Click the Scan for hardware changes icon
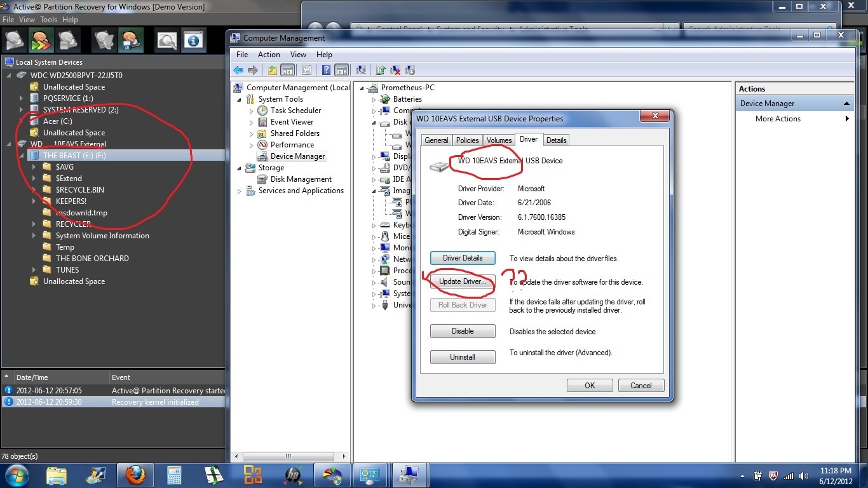The image size is (868, 488). (361, 71)
